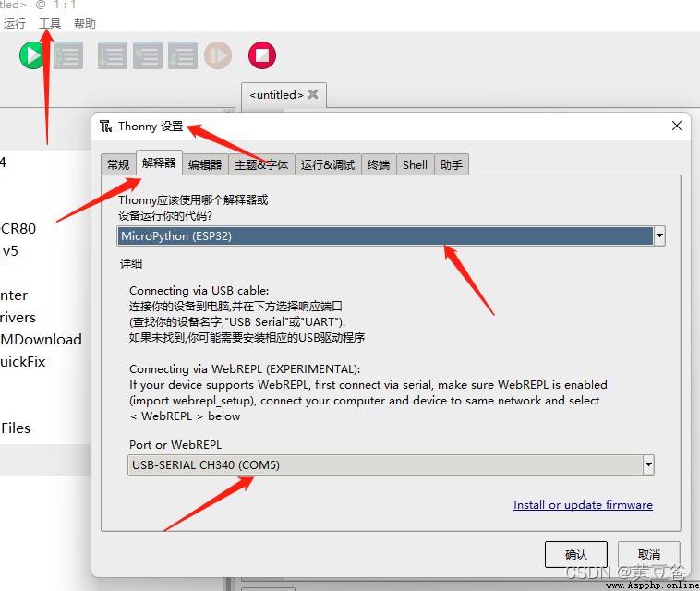Close the untitled editor tab
Viewport: 700px width, 591px height.
[313, 94]
